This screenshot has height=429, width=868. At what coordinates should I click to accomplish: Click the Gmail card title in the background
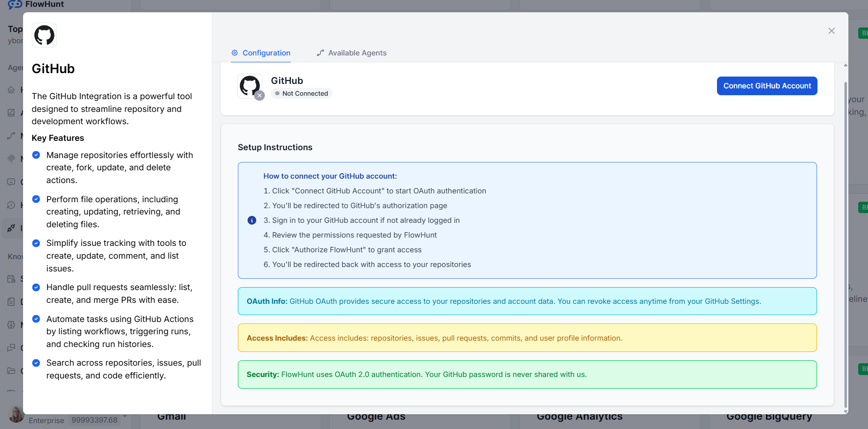click(x=172, y=417)
